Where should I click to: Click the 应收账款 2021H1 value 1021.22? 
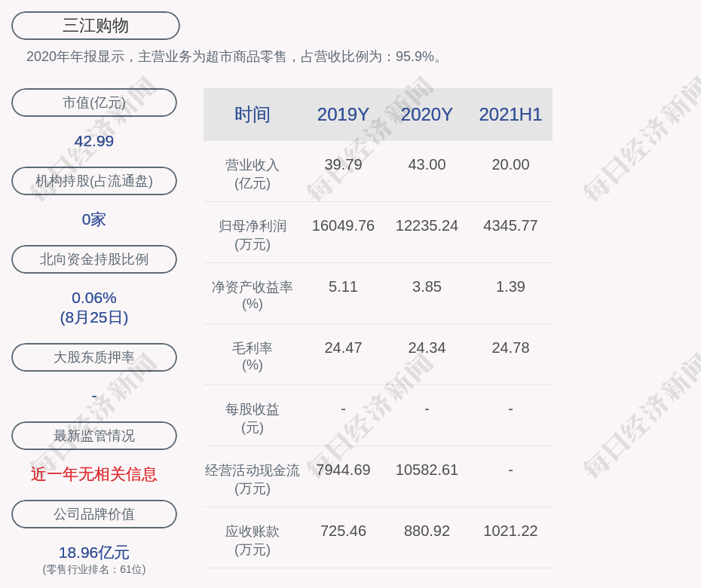[510, 531]
